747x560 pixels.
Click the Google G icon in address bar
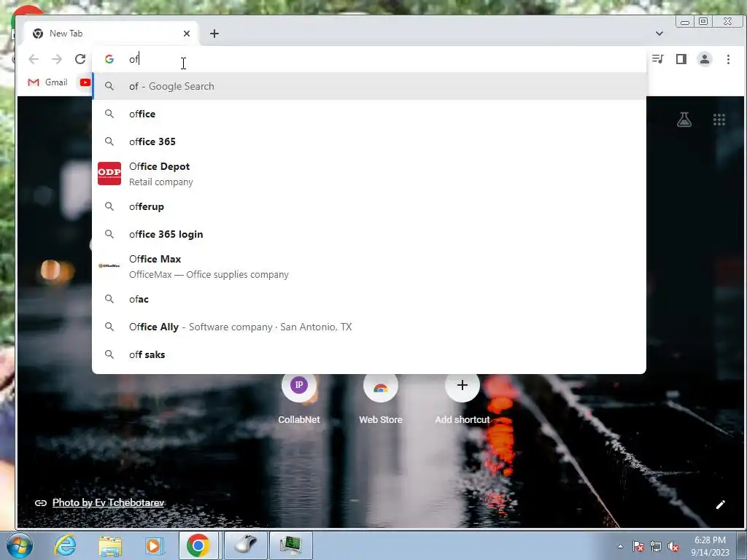pos(109,59)
